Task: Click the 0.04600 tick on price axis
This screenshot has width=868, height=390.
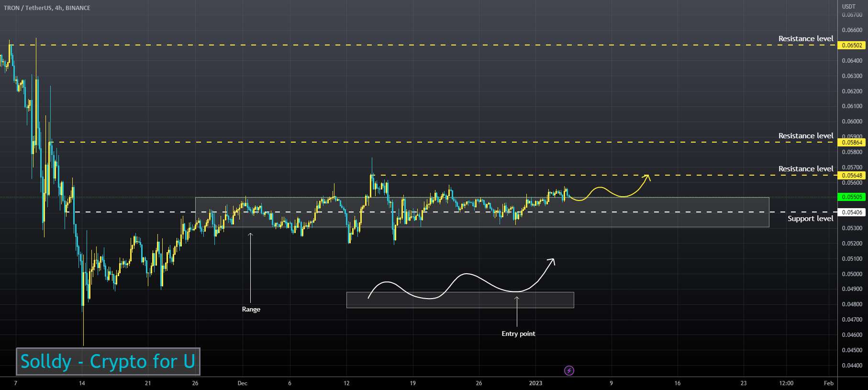Action: pyautogui.click(x=852, y=335)
